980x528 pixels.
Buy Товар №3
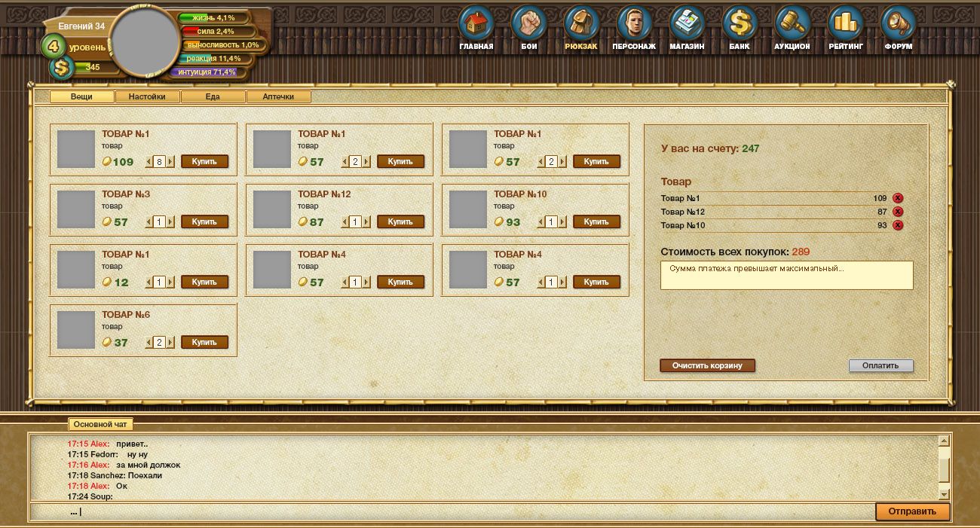[x=204, y=221]
